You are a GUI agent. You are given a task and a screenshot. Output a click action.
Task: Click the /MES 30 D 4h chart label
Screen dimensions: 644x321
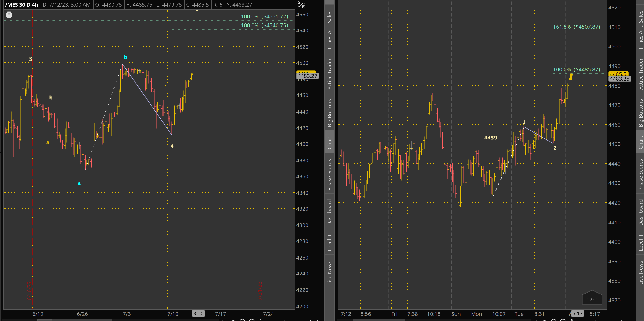point(22,5)
